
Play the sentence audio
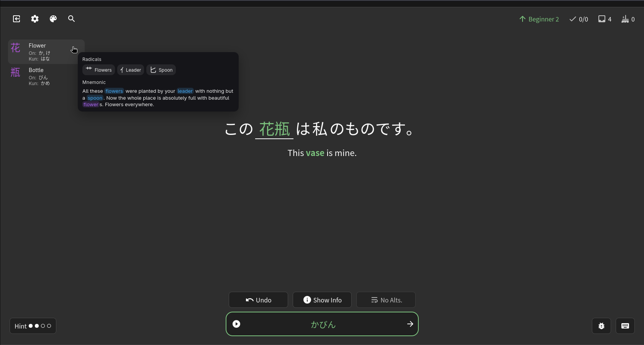pyautogui.click(x=236, y=324)
